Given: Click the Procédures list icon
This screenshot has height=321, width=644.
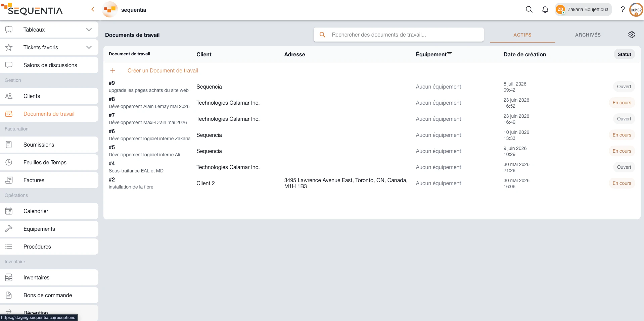Looking at the screenshot, I should tap(9, 247).
